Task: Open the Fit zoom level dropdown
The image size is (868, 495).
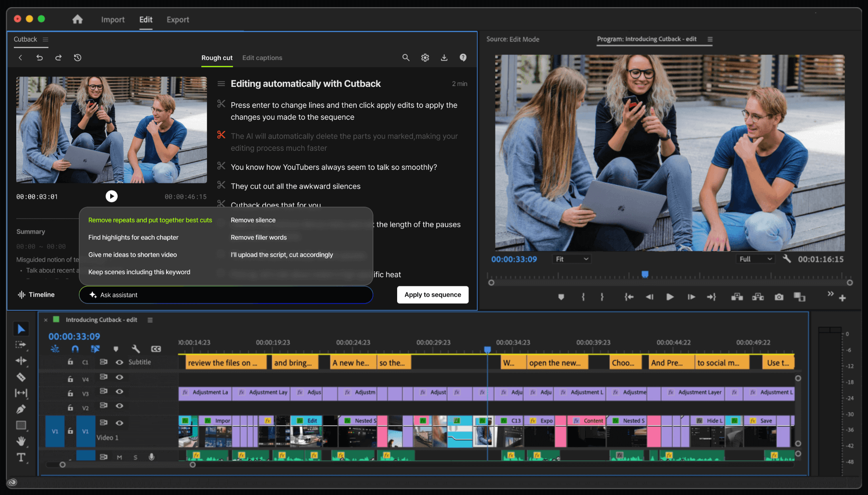Action: 572,259
